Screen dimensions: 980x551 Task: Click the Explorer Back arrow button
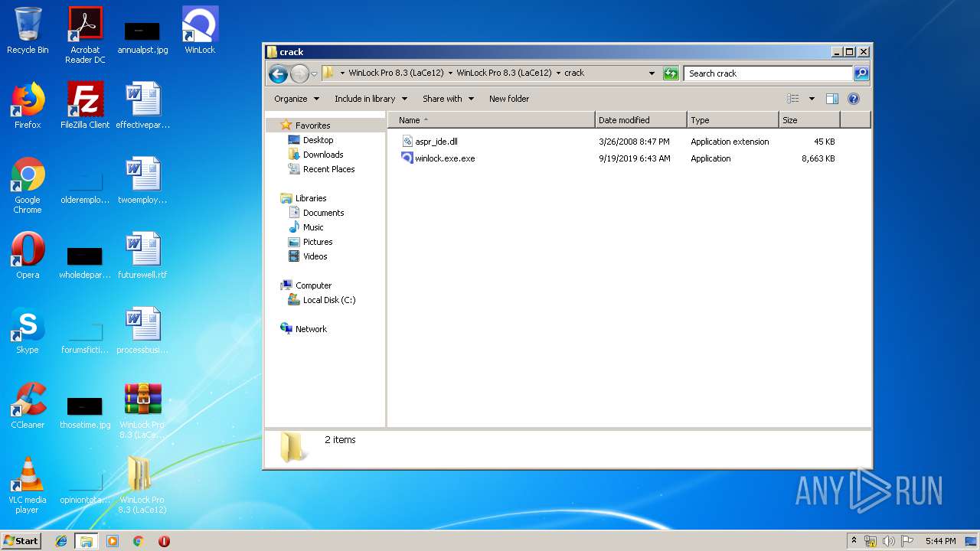pos(278,73)
